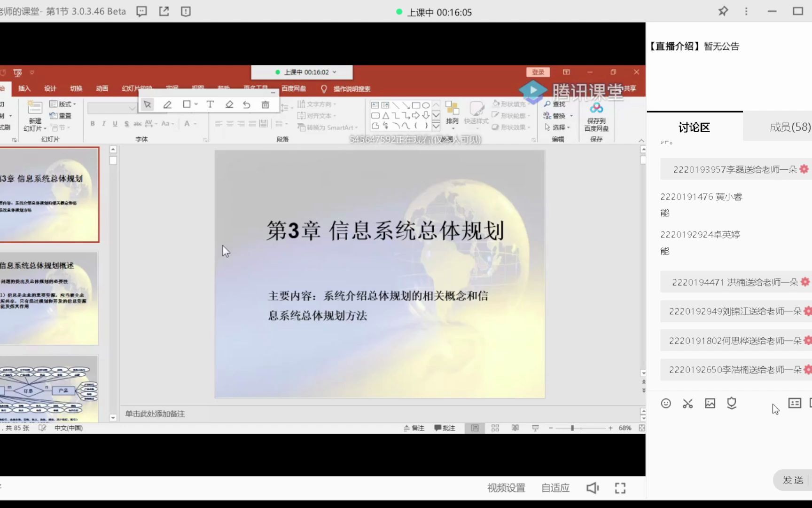This screenshot has width=812, height=508.
Task: Open the three-dot more options menu
Action: pyautogui.click(x=746, y=11)
